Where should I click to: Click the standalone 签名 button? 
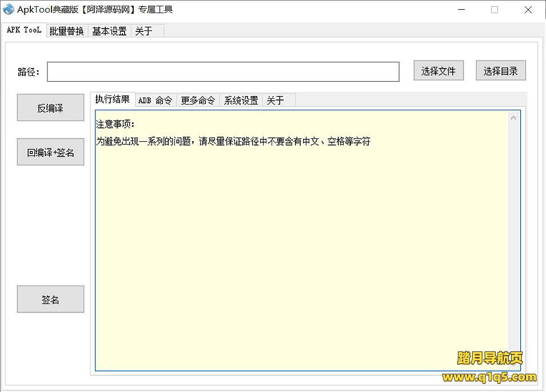click(50, 299)
